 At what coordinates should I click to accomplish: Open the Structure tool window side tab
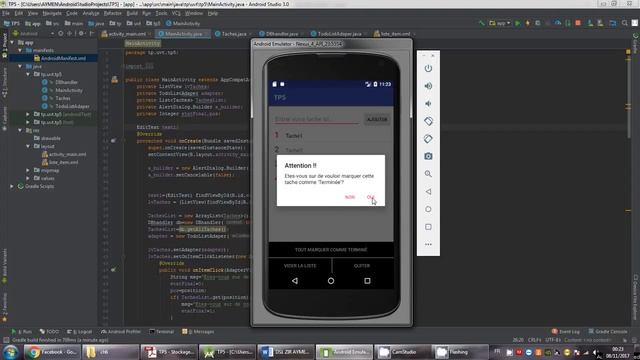tap(4, 83)
